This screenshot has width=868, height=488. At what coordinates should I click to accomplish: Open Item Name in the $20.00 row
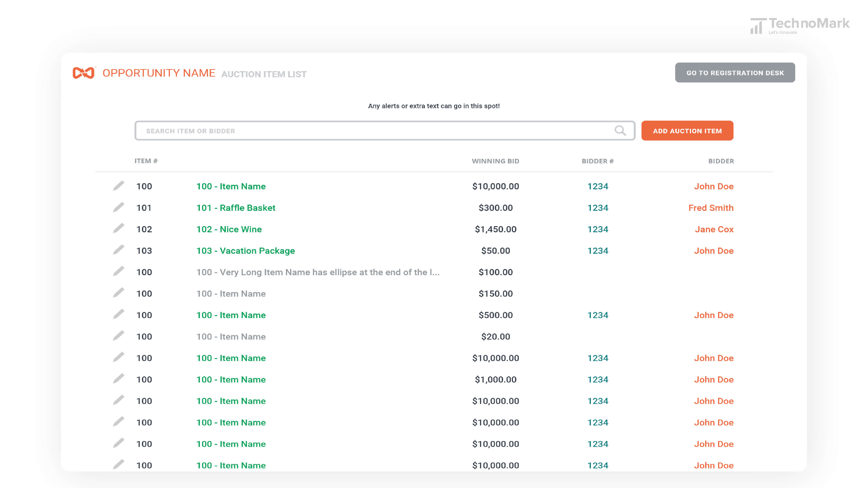tap(231, 337)
